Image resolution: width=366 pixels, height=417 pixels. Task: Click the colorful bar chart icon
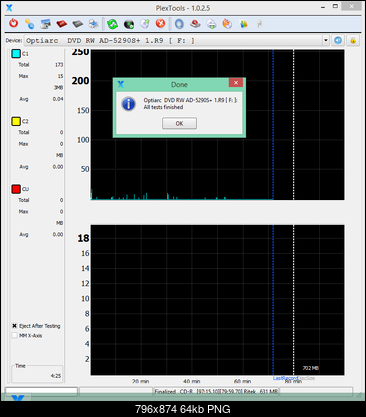click(244, 24)
